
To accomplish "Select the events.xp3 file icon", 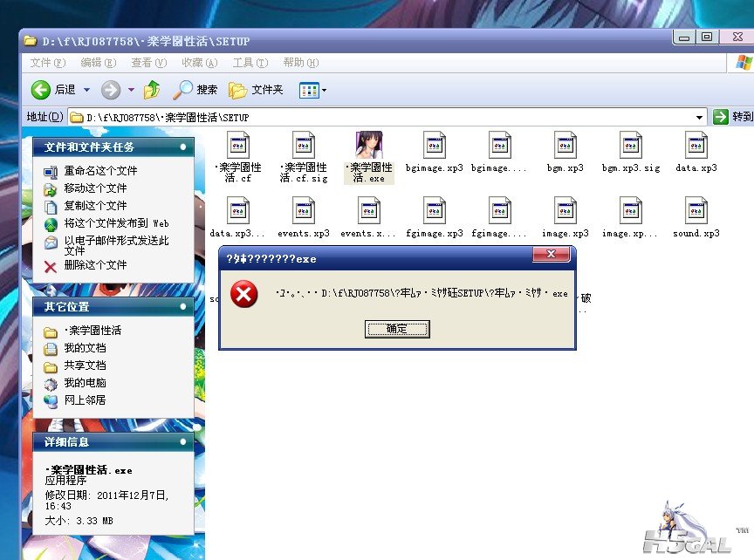I will 304,211.
